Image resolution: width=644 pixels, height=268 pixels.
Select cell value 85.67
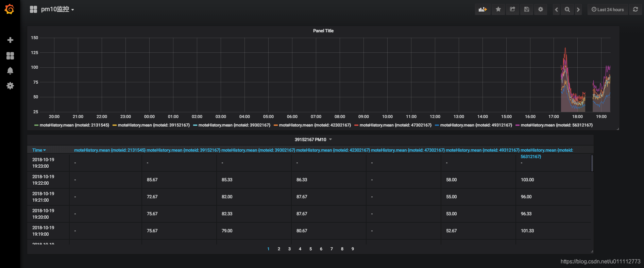point(152,180)
